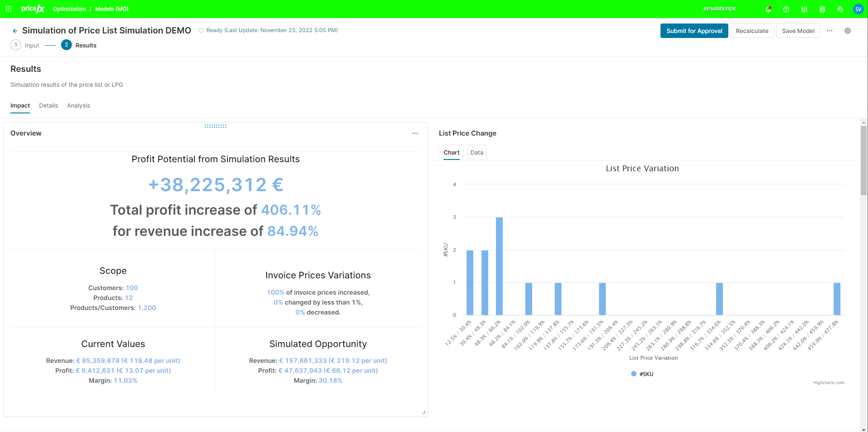Switch to the Details tab
The height and width of the screenshot is (432, 868).
(x=48, y=106)
